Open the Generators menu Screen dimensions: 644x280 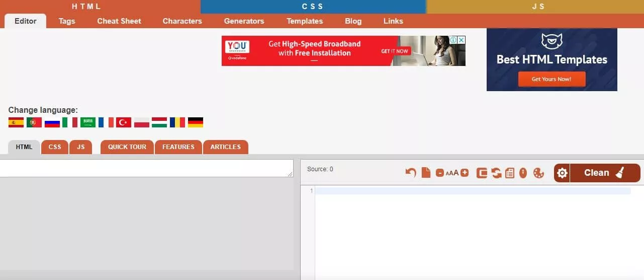coord(244,21)
